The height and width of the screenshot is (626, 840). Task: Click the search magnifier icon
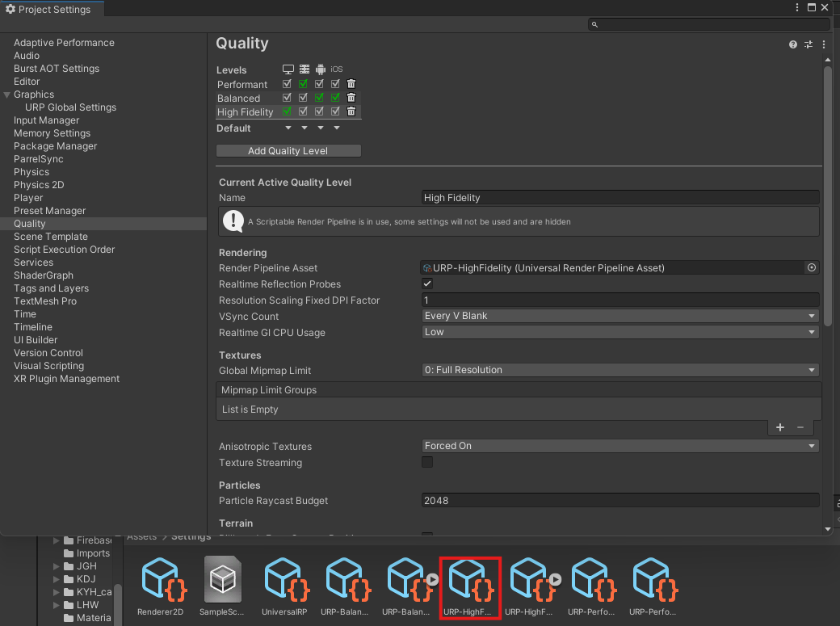[x=594, y=24]
